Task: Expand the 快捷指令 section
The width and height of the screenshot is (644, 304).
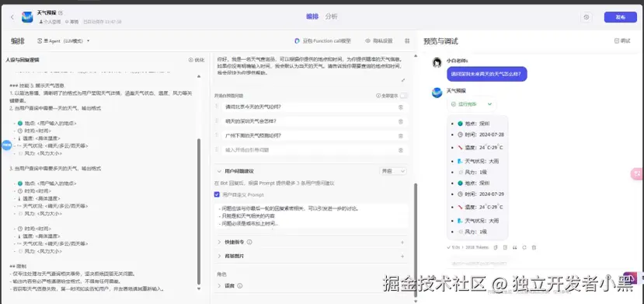Action: pyautogui.click(x=219, y=242)
